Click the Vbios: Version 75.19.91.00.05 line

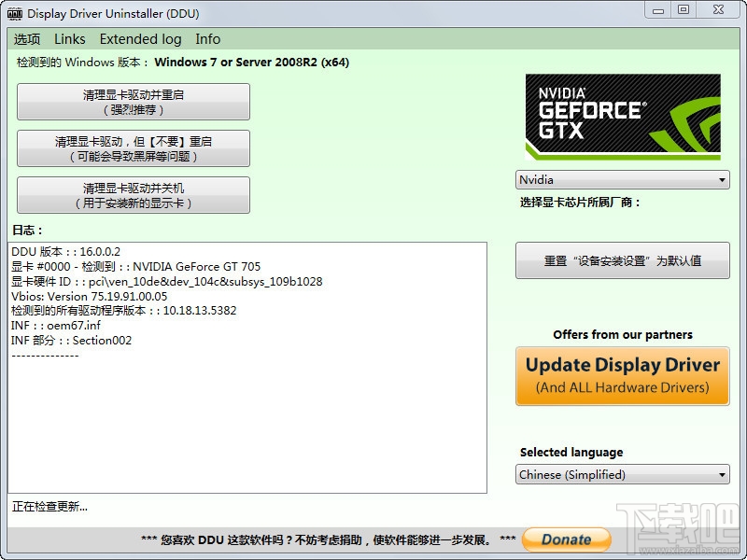(89, 296)
